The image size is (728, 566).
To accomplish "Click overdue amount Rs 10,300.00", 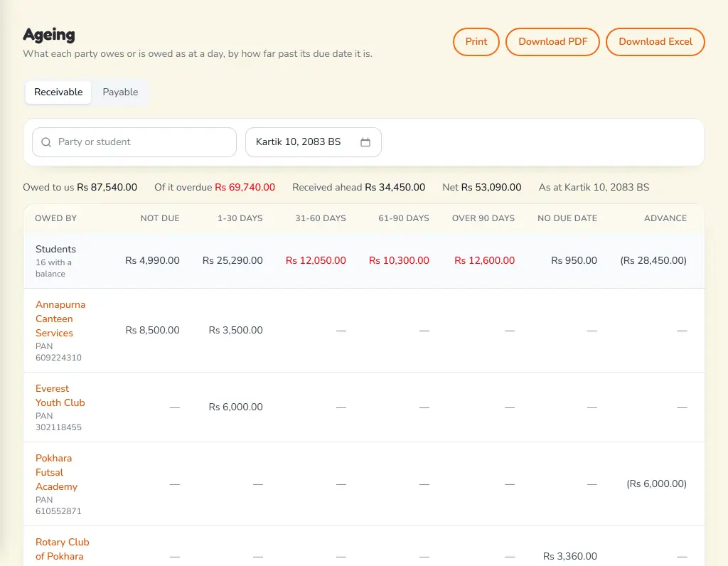I will click(x=399, y=260).
